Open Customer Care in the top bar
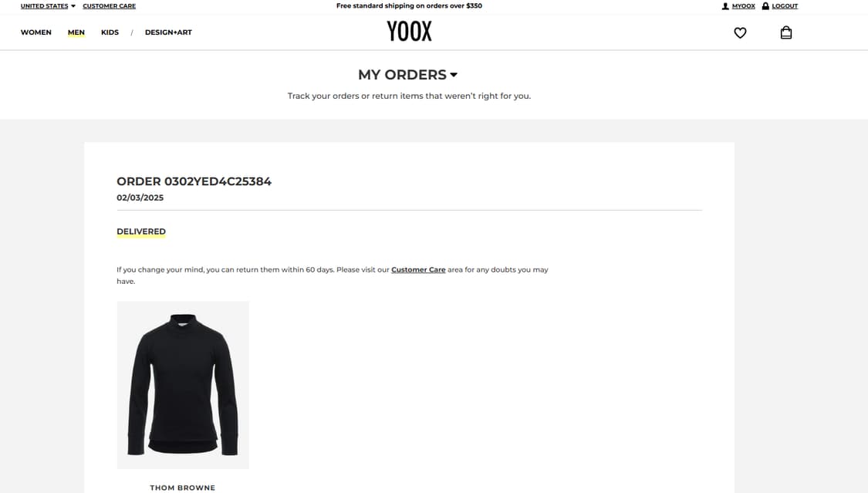The image size is (868, 493). (109, 6)
